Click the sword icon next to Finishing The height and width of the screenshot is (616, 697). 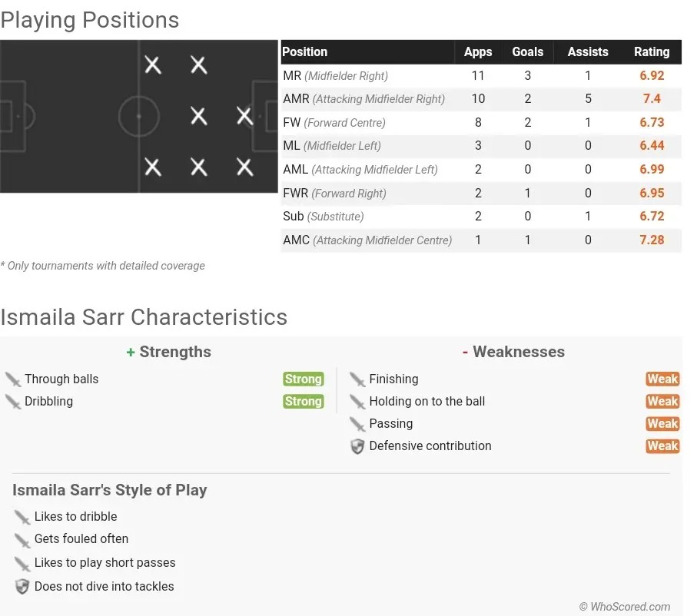click(357, 379)
